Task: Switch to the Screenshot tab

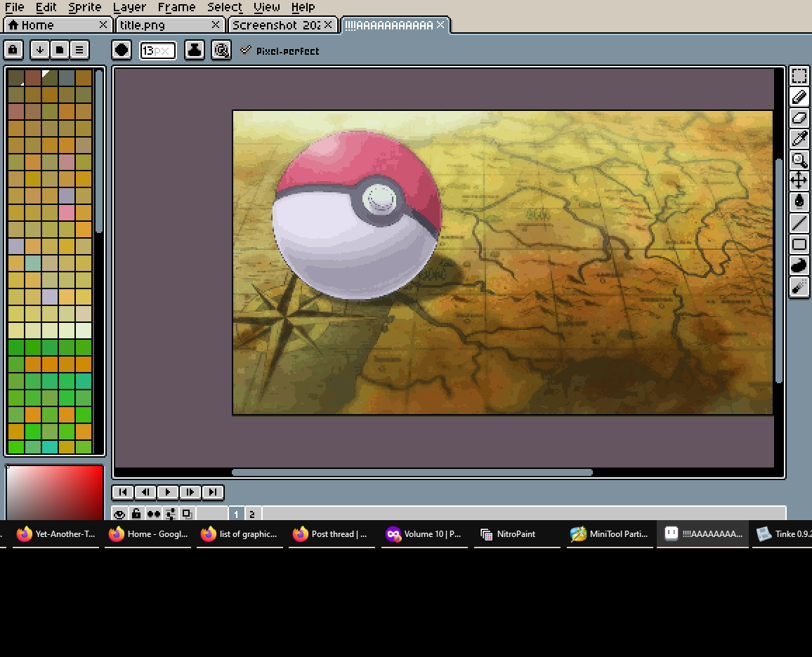Action: (x=276, y=25)
